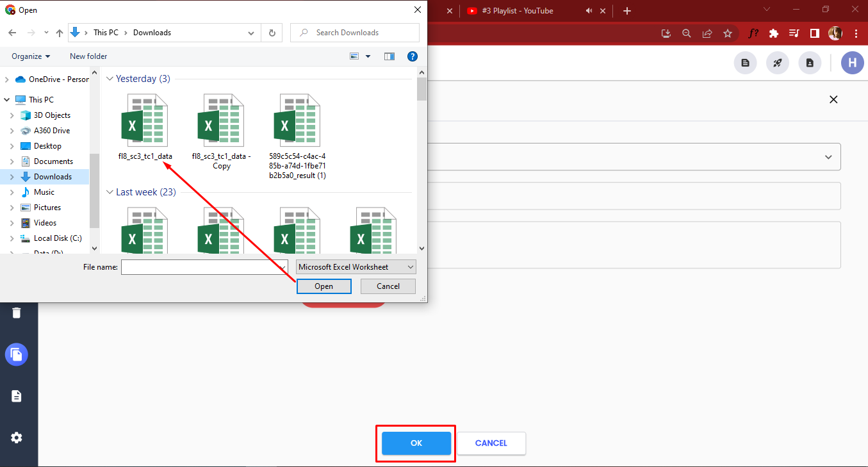Toggle the preview pane icon
Screen dimensions: 868x467
click(x=389, y=56)
